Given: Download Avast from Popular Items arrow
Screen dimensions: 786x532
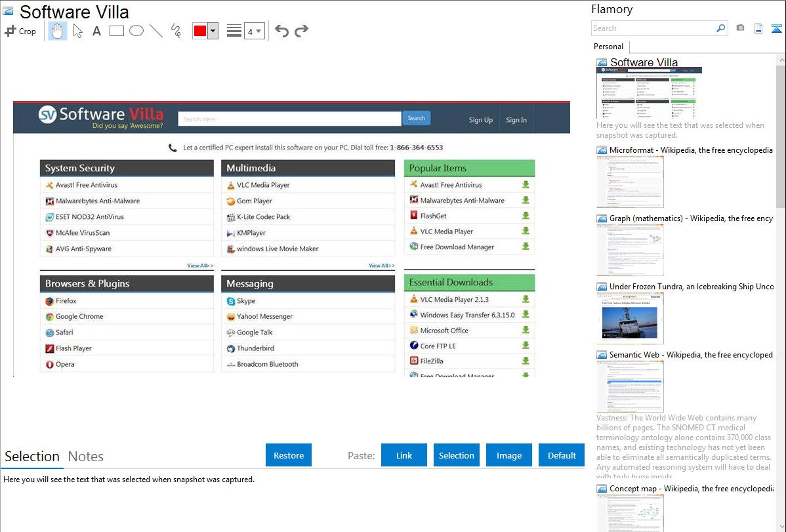Looking at the screenshot, I should (x=526, y=185).
